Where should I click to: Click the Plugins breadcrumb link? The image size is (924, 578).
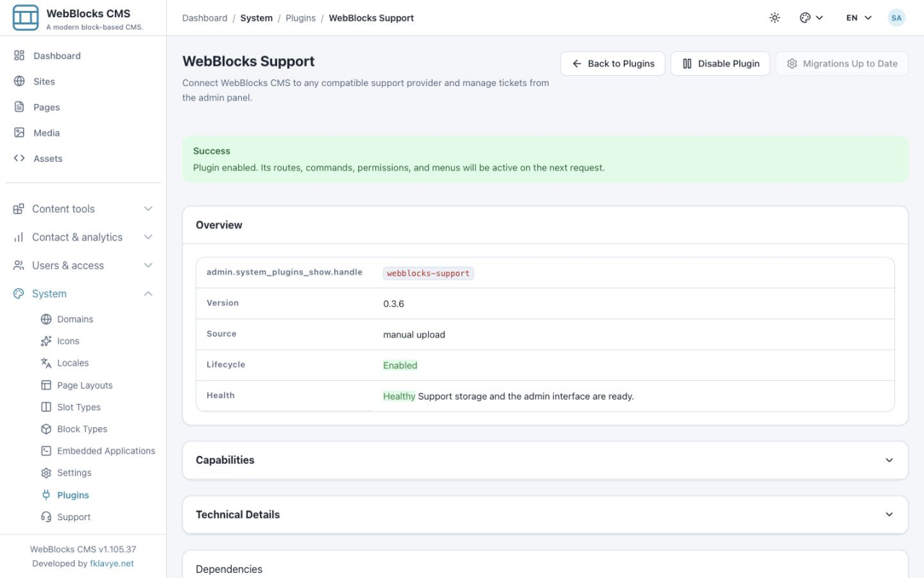[x=300, y=18]
